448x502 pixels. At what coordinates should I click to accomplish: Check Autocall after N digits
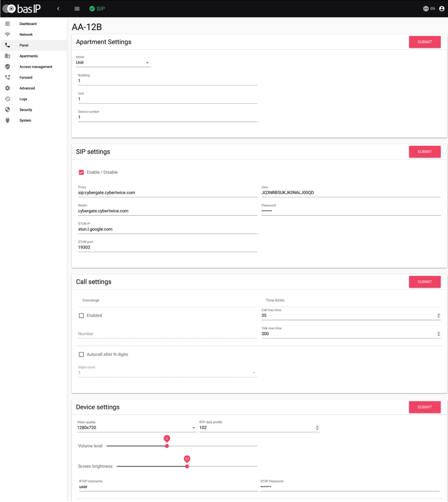point(82,354)
